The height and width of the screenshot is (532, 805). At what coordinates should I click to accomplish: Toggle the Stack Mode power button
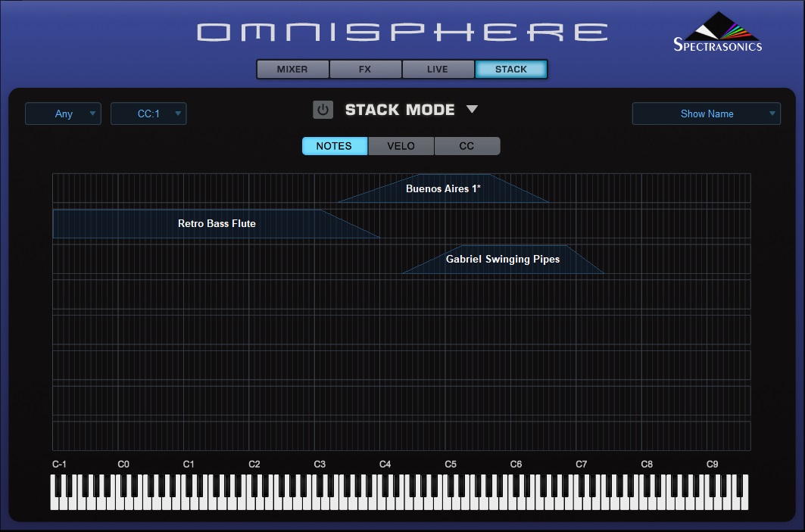pyautogui.click(x=323, y=110)
